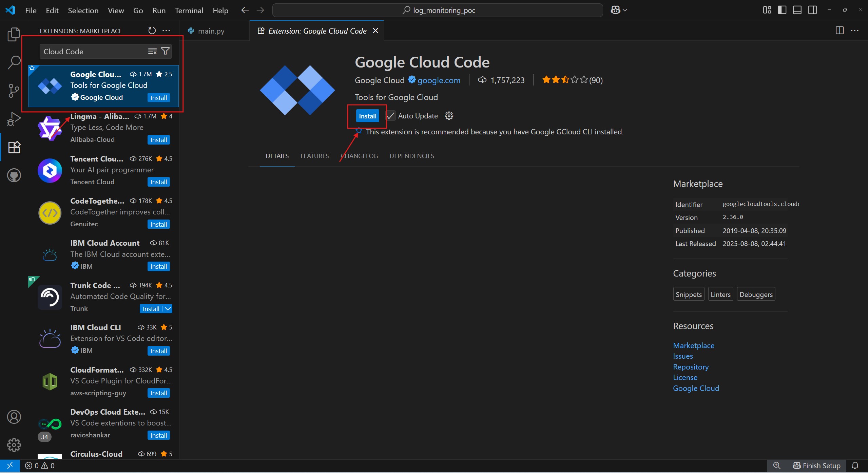Open extension manage gear icon
The height and width of the screenshot is (473, 868).
click(x=449, y=116)
